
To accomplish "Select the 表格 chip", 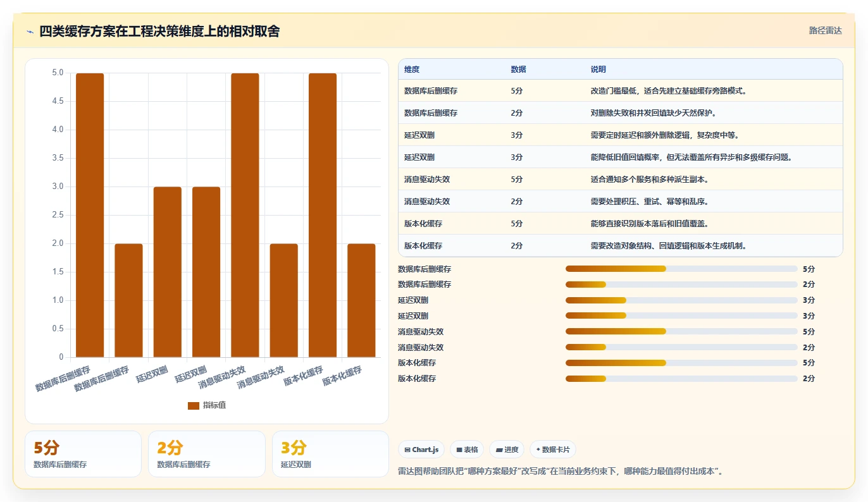I will click(467, 450).
